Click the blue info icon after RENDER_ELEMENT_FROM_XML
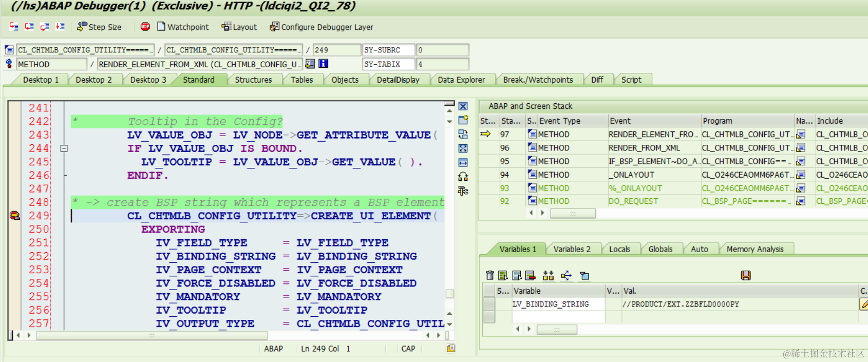Image resolution: width=868 pixels, height=362 pixels. point(324,64)
